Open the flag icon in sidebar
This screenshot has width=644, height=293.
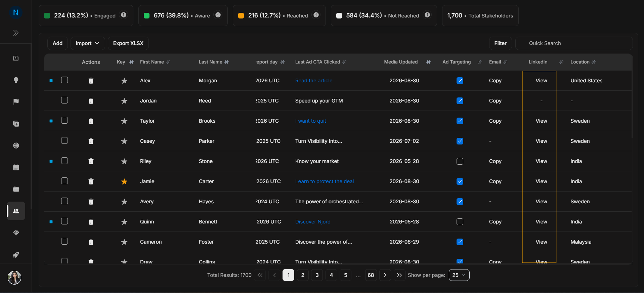click(x=16, y=102)
